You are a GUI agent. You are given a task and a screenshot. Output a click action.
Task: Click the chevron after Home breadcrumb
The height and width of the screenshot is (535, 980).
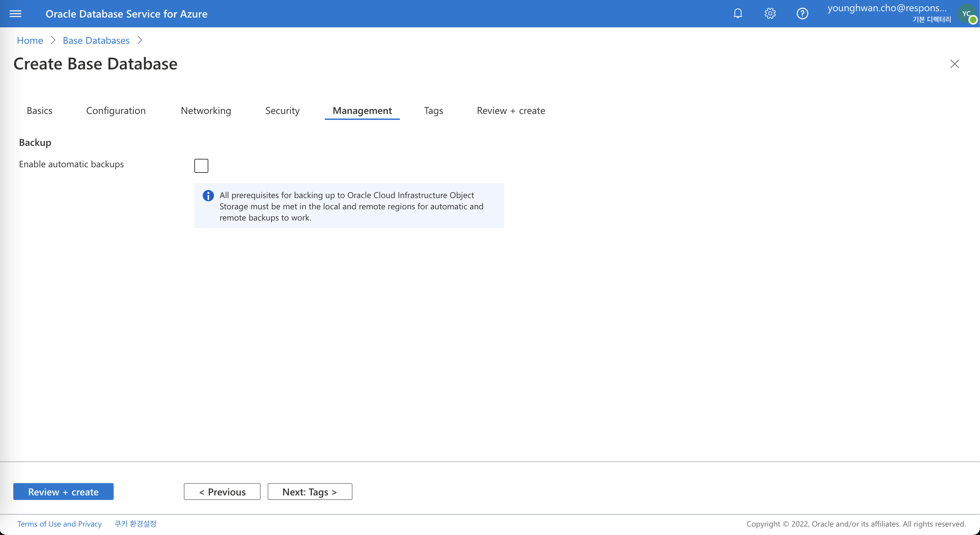pyautogui.click(x=53, y=40)
